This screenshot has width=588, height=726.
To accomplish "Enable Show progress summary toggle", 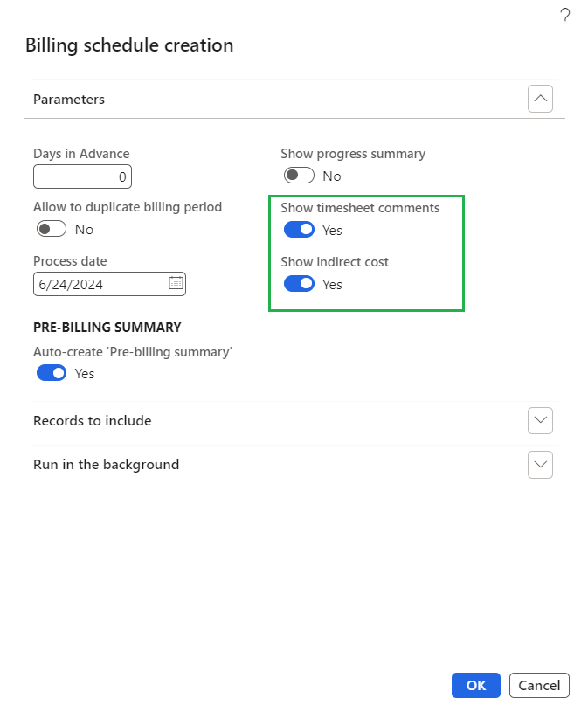I will coord(299,176).
